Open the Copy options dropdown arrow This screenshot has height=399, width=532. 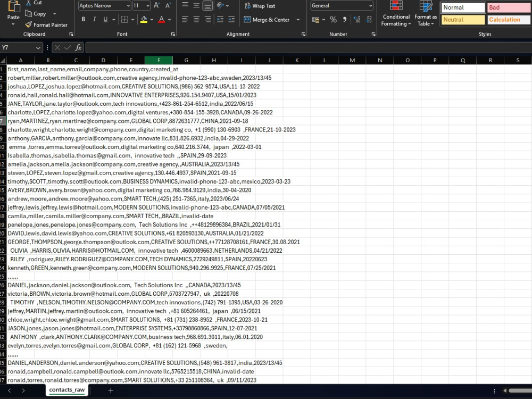[x=54, y=14]
